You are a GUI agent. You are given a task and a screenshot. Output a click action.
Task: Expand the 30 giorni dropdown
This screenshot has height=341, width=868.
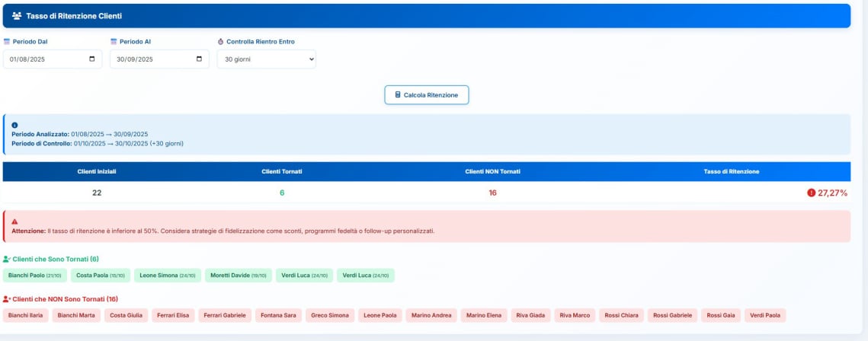[x=266, y=59]
